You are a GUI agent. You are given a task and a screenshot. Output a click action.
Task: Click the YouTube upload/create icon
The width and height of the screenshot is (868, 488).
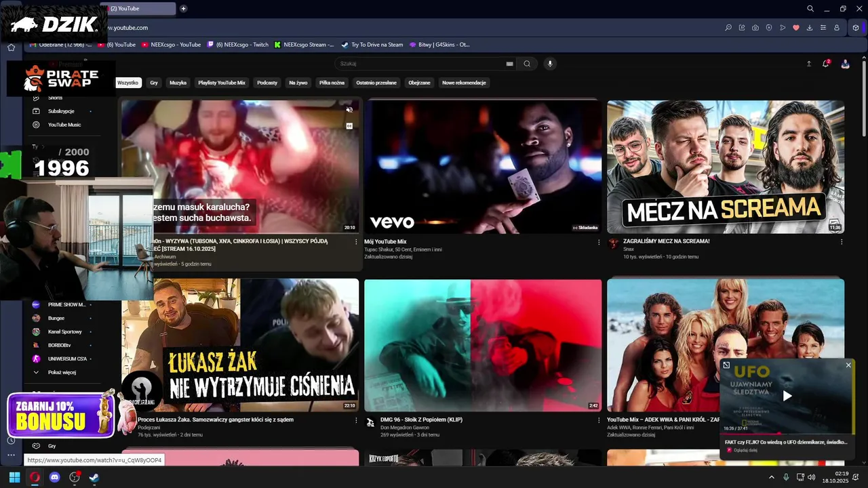click(808, 64)
